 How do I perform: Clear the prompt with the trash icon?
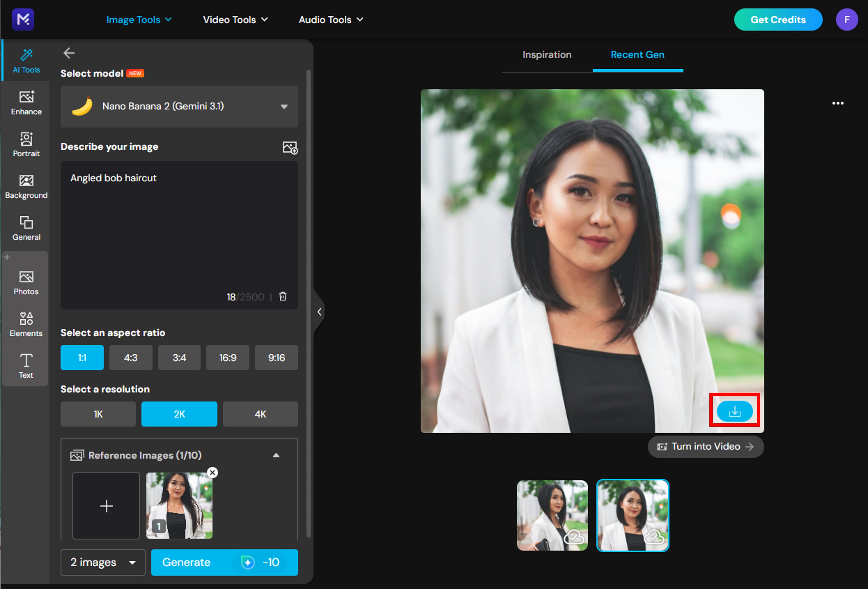click(x=283, y=296)
